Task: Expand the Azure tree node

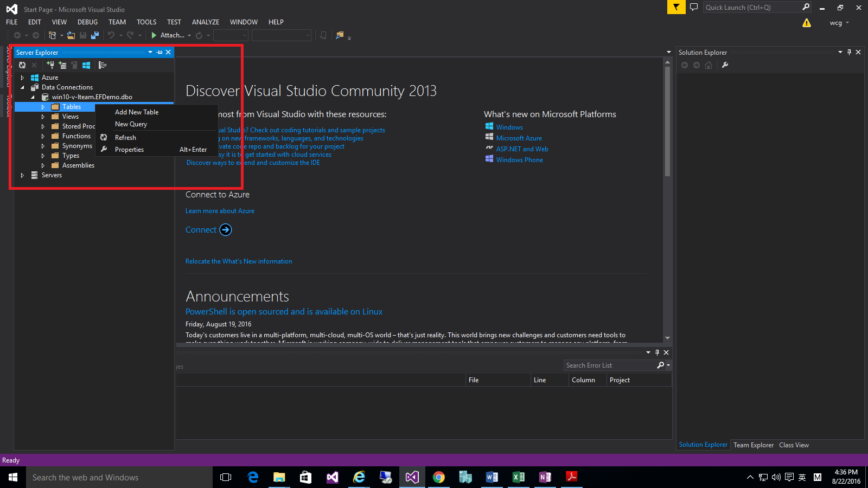Action: click(22, 78)
